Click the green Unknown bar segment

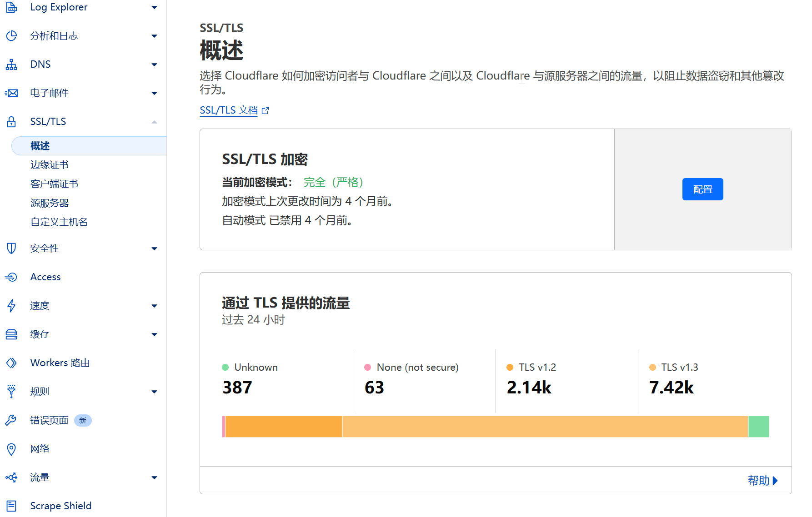(759, 427)
